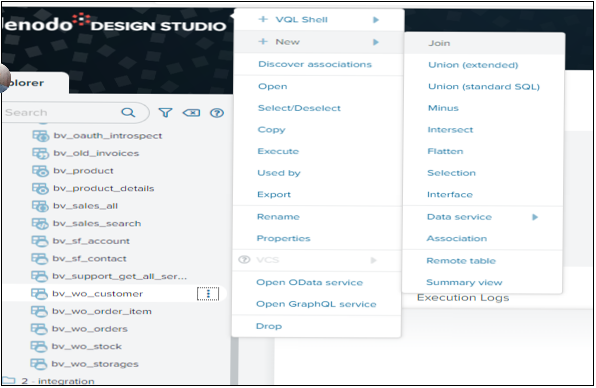
Task: Expand the Data service submenu arrow
Action: (535, 217)
